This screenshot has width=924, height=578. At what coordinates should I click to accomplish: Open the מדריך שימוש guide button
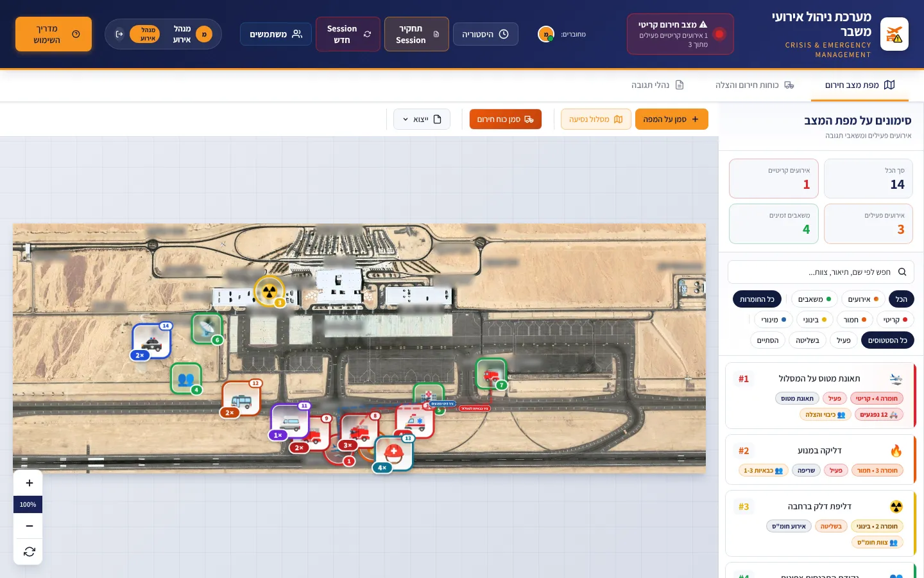point(53,34)
